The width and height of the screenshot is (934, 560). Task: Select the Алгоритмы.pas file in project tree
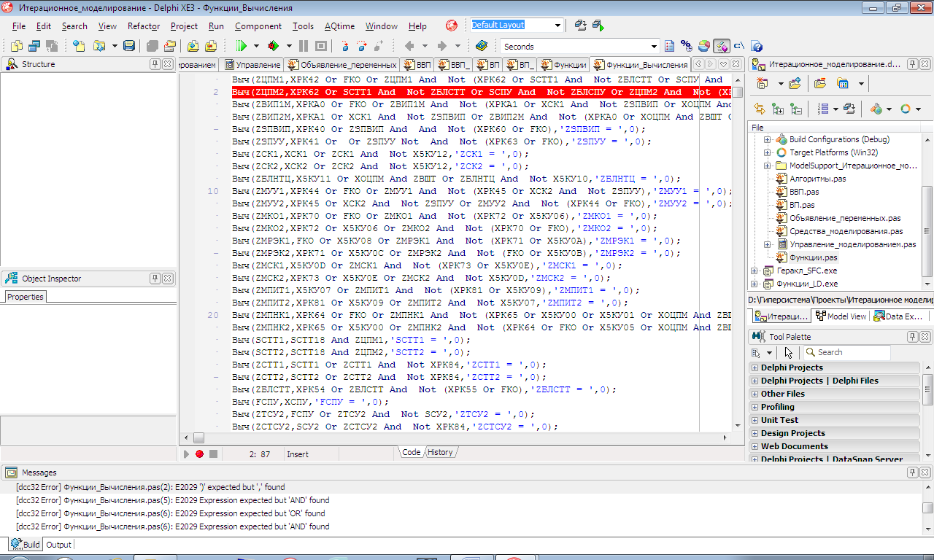(818, 179)
